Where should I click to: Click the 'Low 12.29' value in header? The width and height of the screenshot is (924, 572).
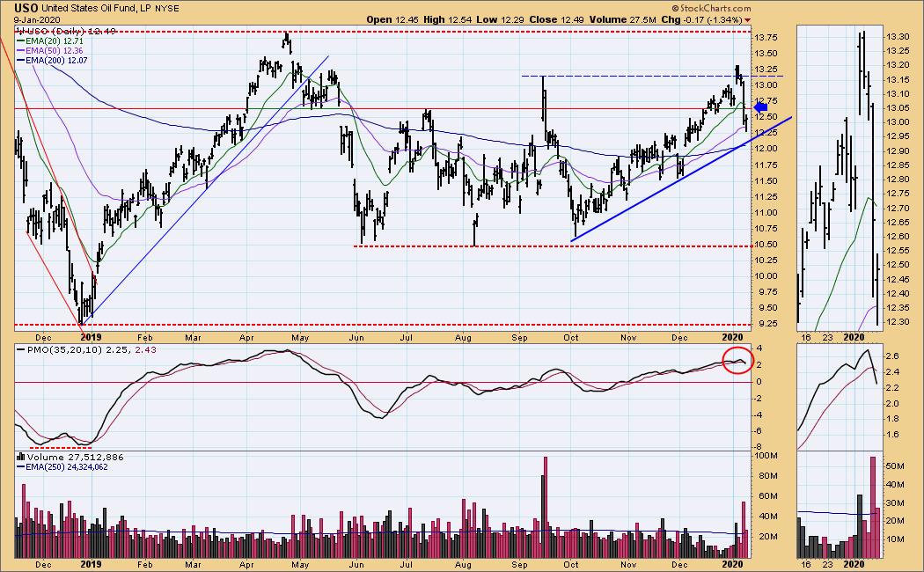pyautogui.click(x=501, y=19)
